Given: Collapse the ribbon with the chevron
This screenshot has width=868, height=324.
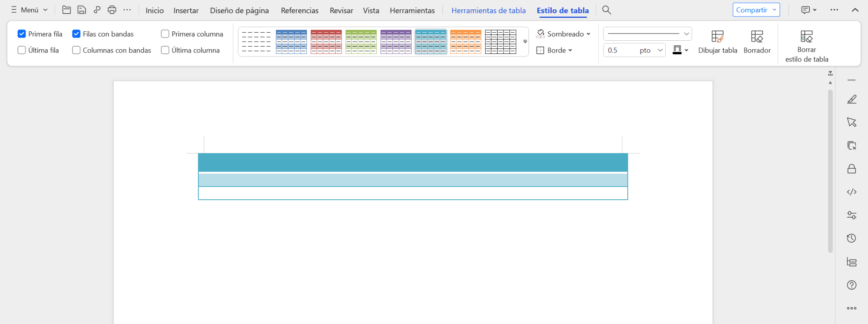Looking at the screenshot, I should pos(855,10).
